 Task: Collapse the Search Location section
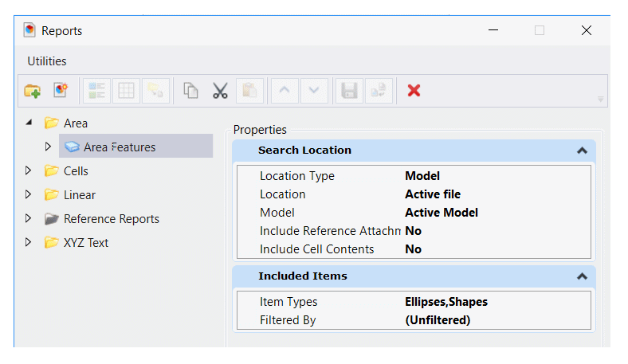coord(582,151)
